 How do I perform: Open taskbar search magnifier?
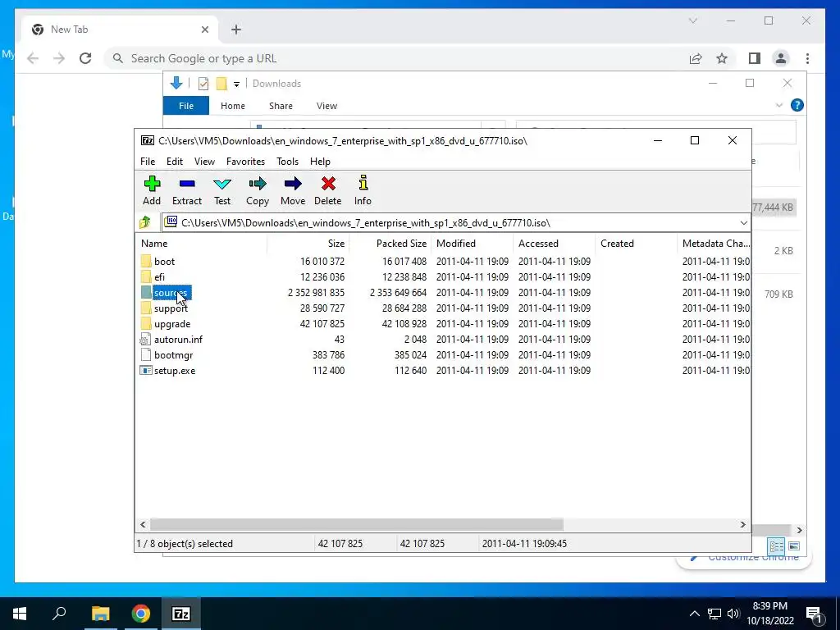pyautogui.click(x=59, y=614)
